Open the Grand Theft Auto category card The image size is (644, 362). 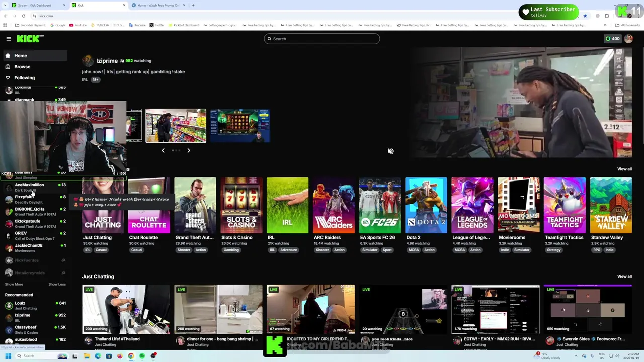point(195,206)
